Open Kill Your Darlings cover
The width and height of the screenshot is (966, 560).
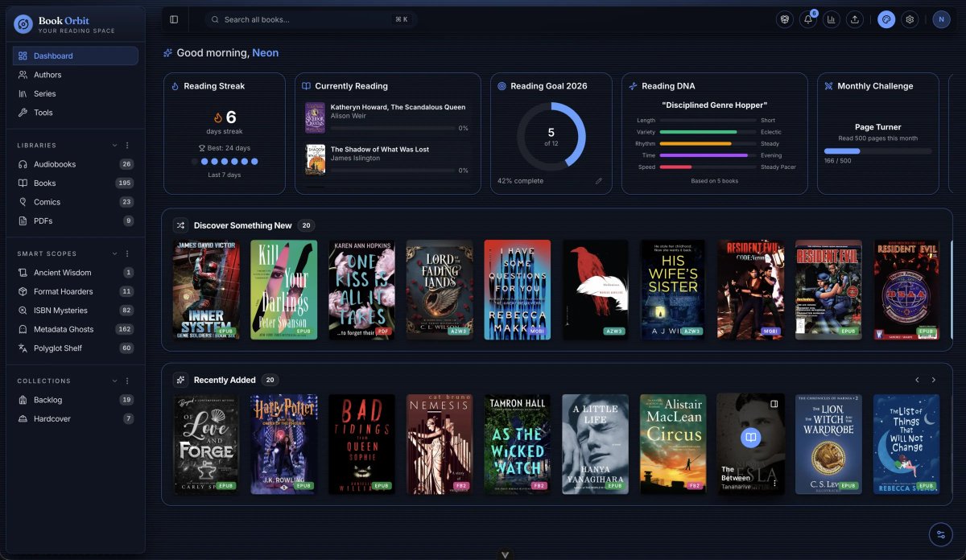click(x=284, y=290)
